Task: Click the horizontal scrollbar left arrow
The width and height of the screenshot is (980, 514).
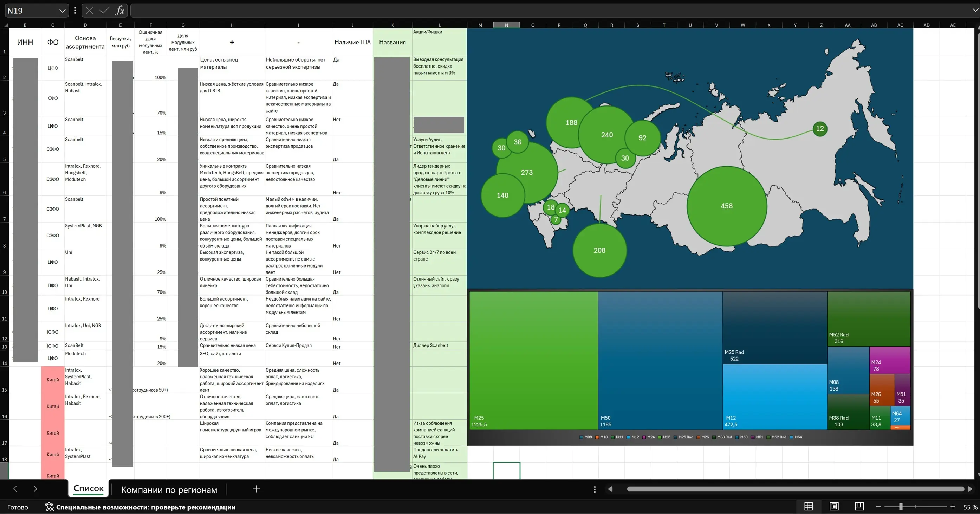Action: coord(610,489)
